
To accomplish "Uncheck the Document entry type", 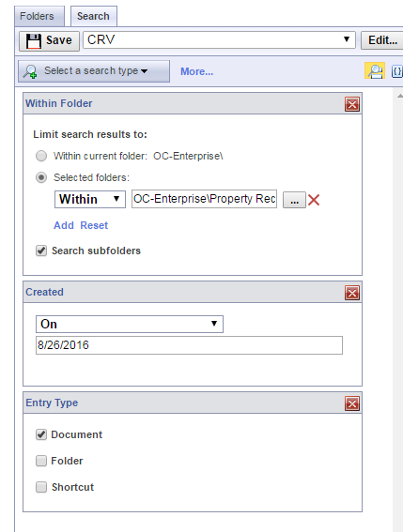I will (x=41, y=434).
